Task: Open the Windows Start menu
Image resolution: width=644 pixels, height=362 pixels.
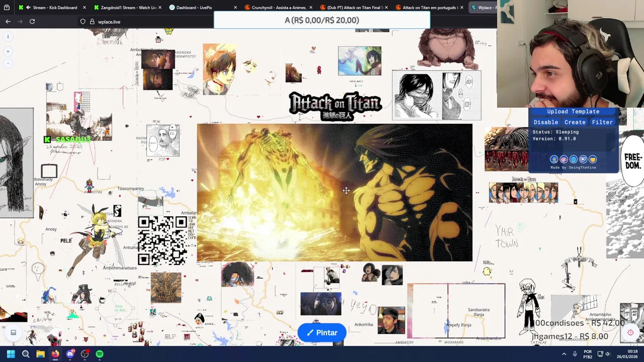Action: (11, 354)
